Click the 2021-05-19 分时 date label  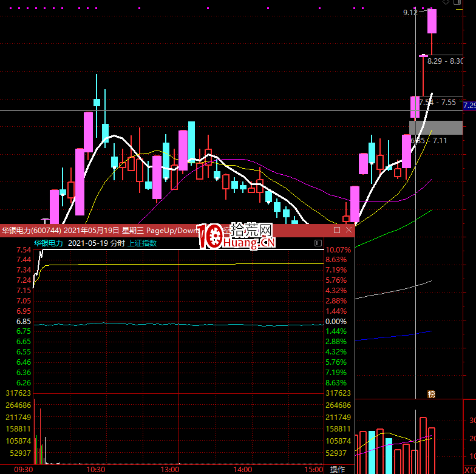pos(97,243)
